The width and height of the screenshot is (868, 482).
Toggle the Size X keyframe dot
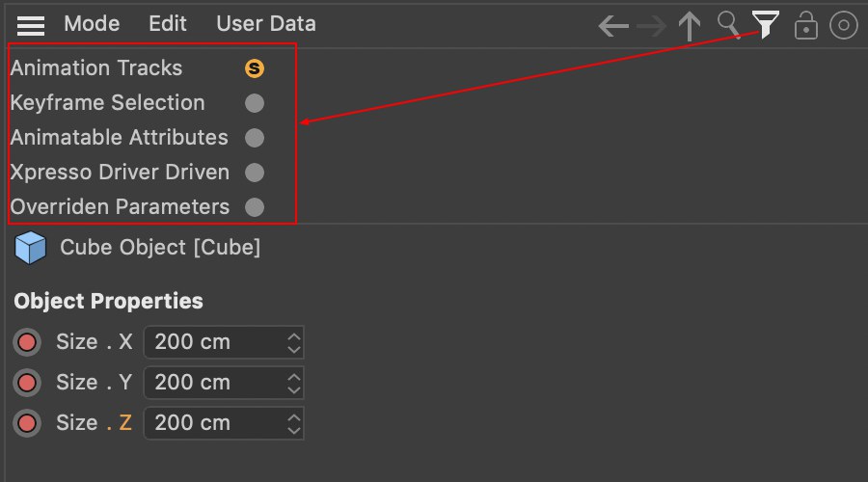click(x=27, y=342)
